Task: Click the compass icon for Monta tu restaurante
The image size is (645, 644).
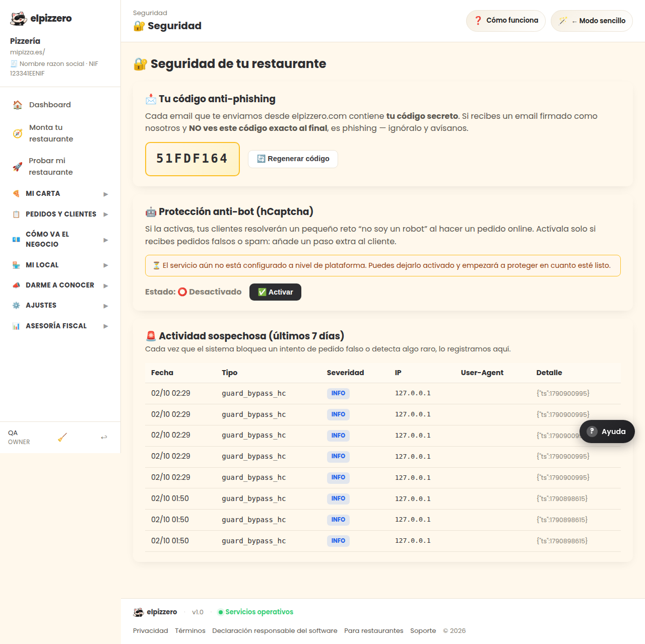Action: [18, 133]
